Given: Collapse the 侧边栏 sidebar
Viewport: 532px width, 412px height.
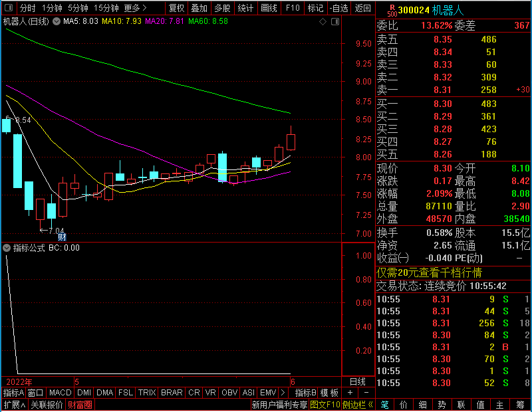Looking at the screenshot, I should (x=358, y=405).
